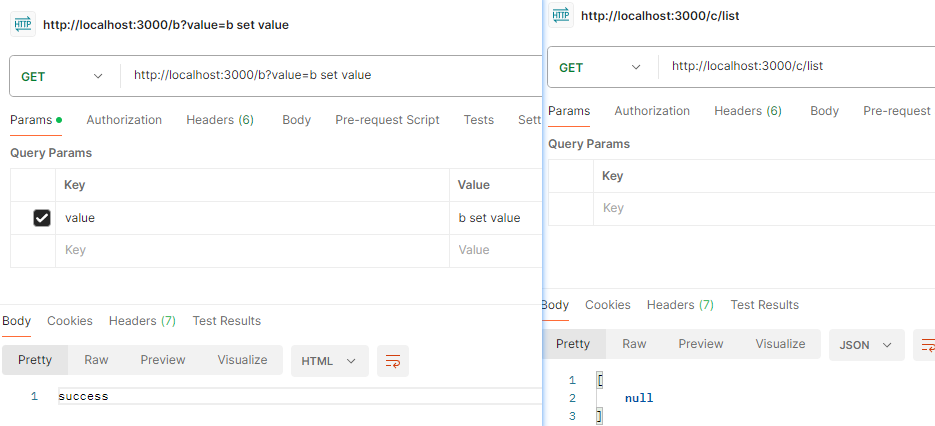935x426 pixels.
Task: Open the GET method dropdown in left request
Action: tap(62, 76)
